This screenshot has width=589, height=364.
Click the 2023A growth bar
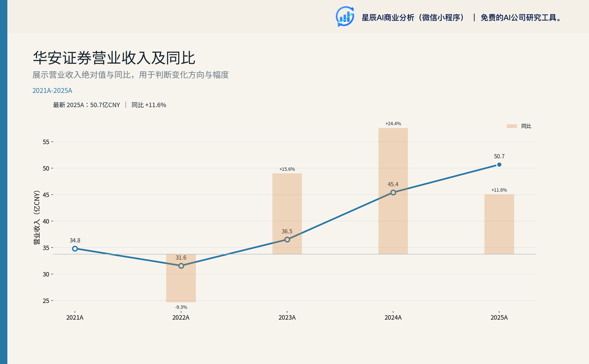(x=287, y=214)
